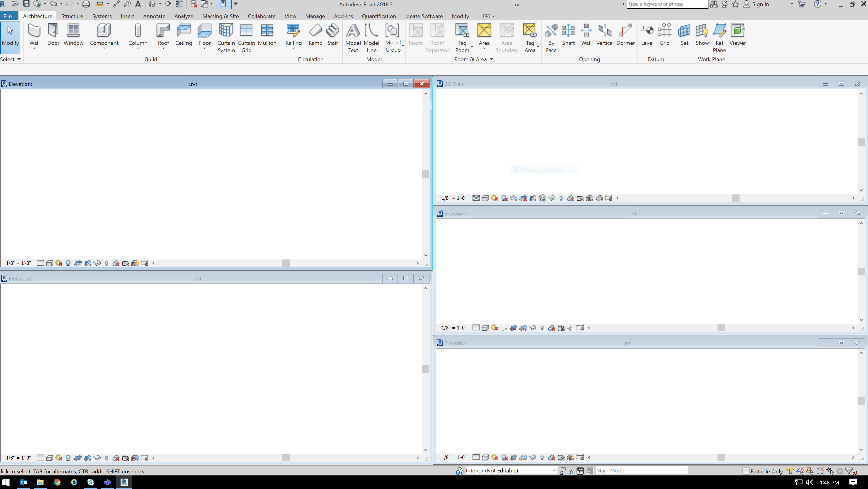Screen dimensions: 868x489
Task: Toggle Select Links in status bar
Action: (790, 471)
